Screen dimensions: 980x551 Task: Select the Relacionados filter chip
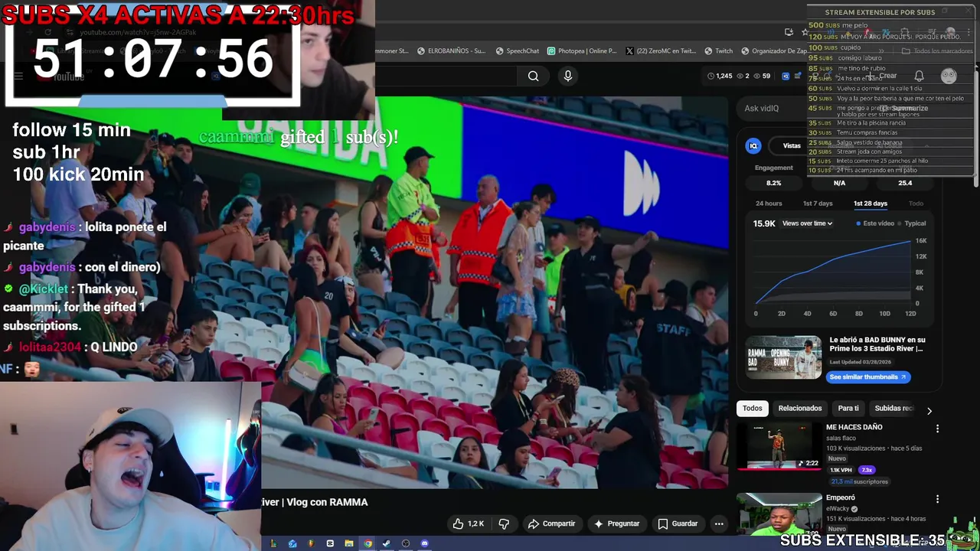point(800,409)
